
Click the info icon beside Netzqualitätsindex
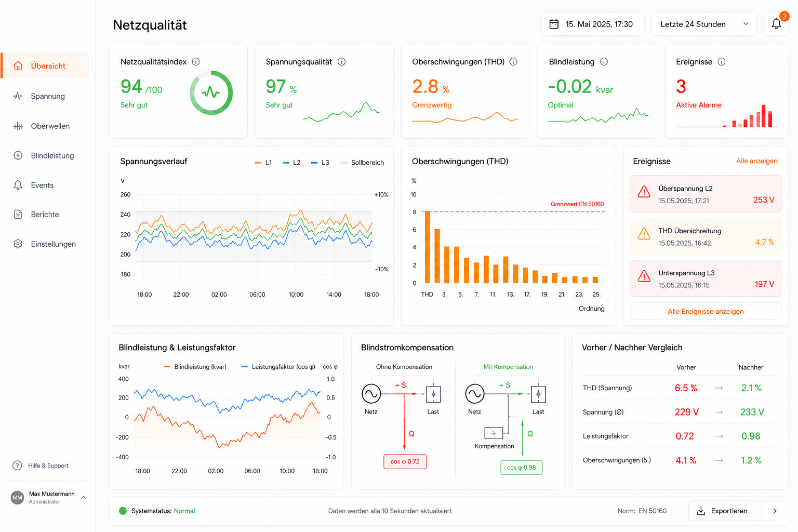(x=196, y=62)
